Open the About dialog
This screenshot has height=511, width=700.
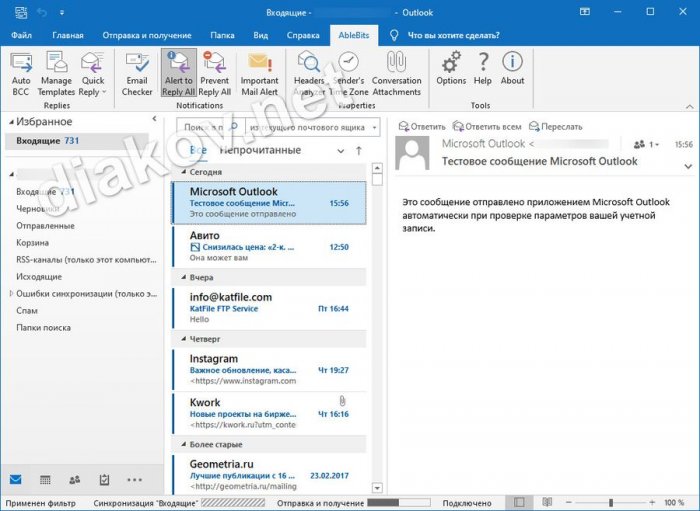512,69
